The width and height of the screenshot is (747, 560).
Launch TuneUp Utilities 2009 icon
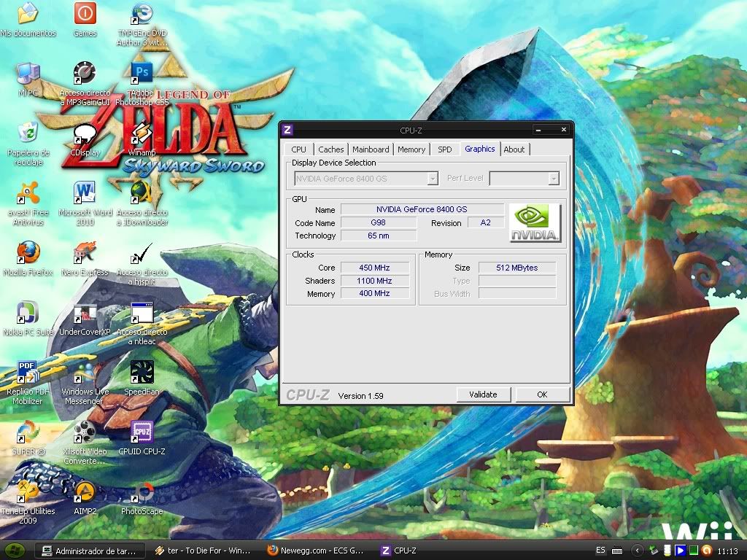(28, 492)
